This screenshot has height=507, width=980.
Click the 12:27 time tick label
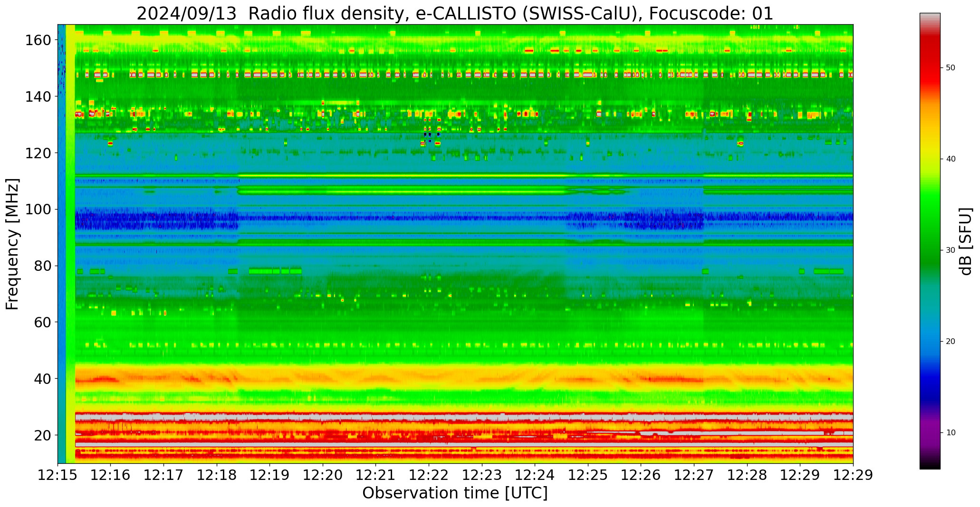point(694,475)
